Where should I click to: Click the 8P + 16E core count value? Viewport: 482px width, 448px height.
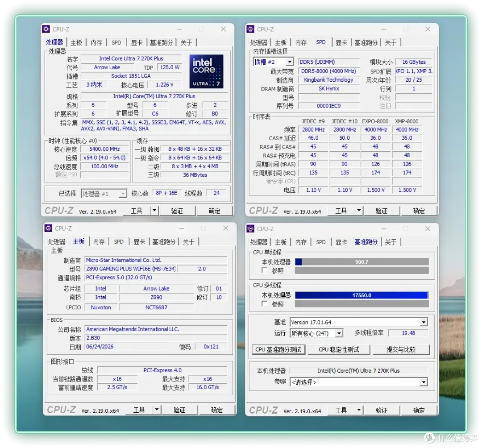click(x=166, y=193)
